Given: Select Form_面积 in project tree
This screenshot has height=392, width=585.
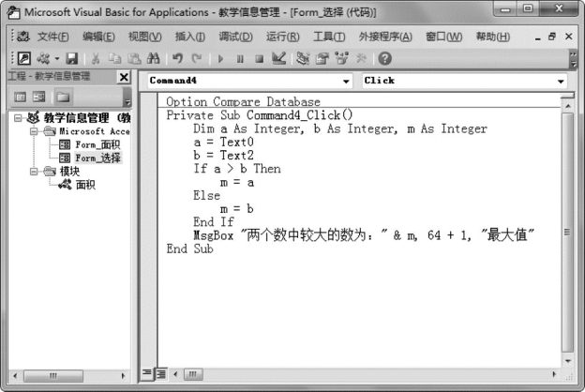Looking at the screenshot, I should [97, 144].
